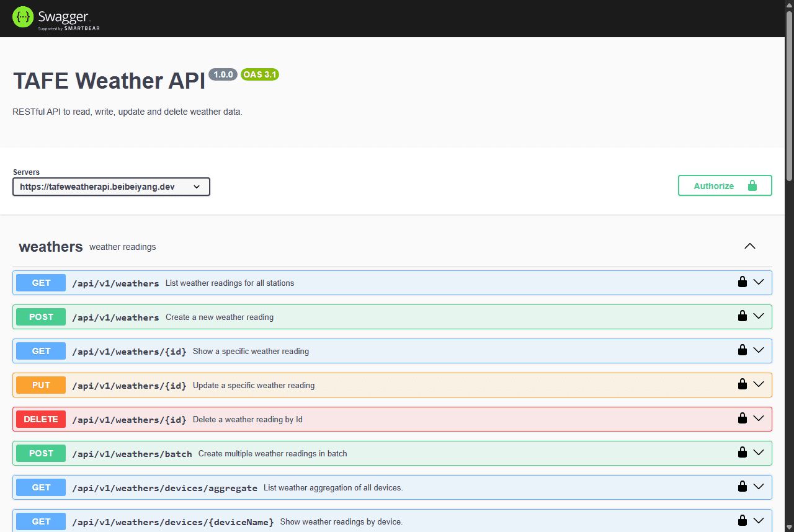Click the /api/v1/weathers/devices/aggregate path

tap(164, 488)
